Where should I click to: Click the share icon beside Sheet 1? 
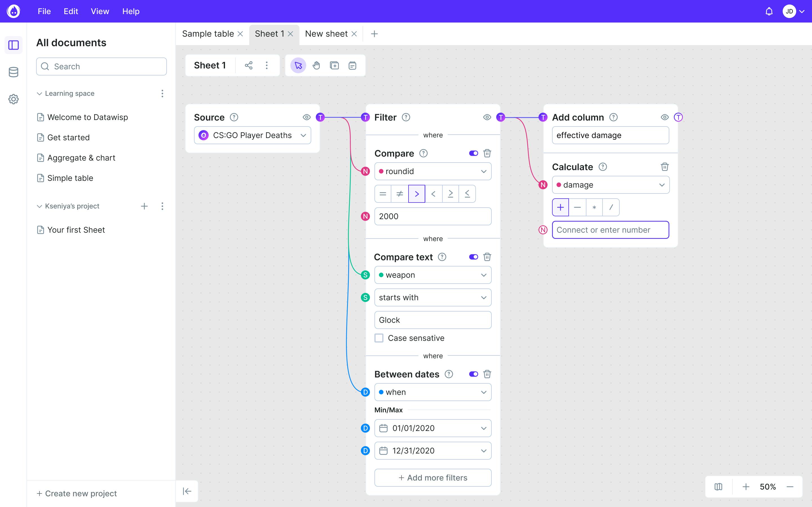click(249, 65)
